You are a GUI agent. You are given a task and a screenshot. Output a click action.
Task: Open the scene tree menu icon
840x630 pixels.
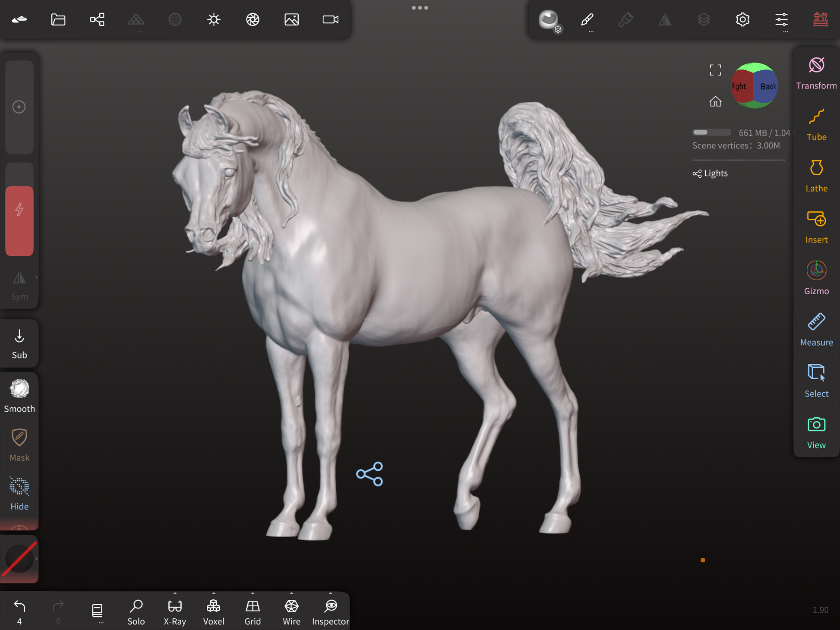click(x=97, y=19)
